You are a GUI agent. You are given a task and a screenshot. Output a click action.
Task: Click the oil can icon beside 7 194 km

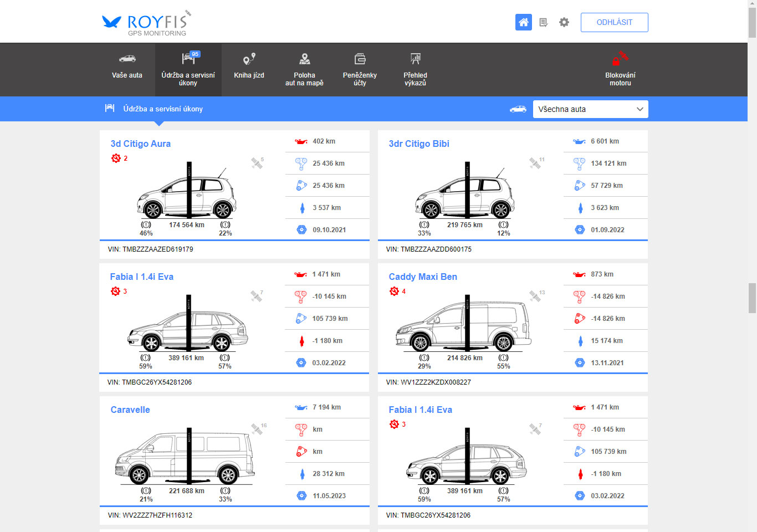[x=301, y=407]
